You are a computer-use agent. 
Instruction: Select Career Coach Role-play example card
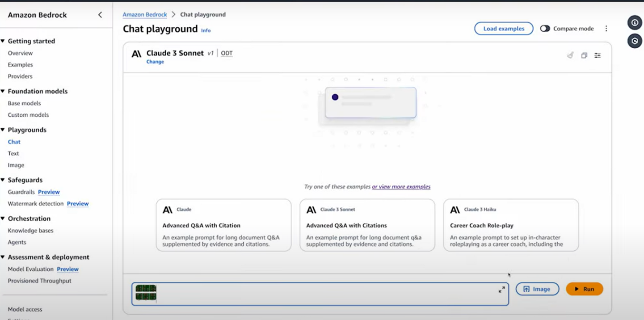511,225
